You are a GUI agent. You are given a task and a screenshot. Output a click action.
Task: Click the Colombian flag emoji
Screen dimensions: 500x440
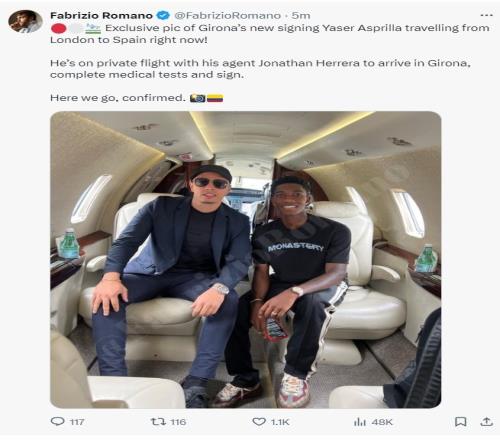[215, 98]
